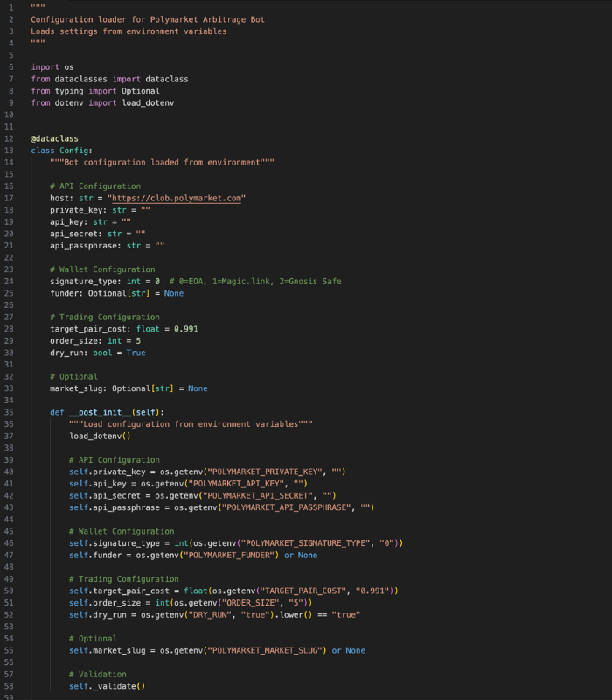The width and height of the screenshot is (612, 700).
Task: Click the 'api_key: str' field line
Action: (x=90, y=222)
